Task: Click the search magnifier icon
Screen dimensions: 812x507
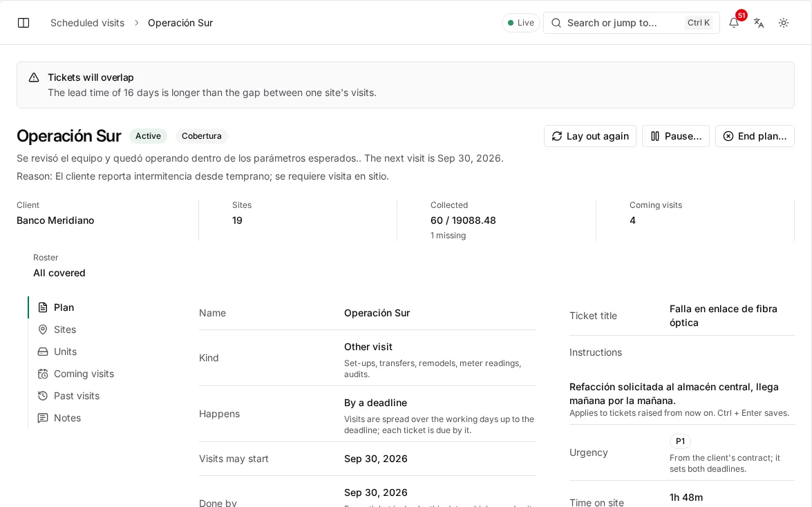Action: point(556,23)
